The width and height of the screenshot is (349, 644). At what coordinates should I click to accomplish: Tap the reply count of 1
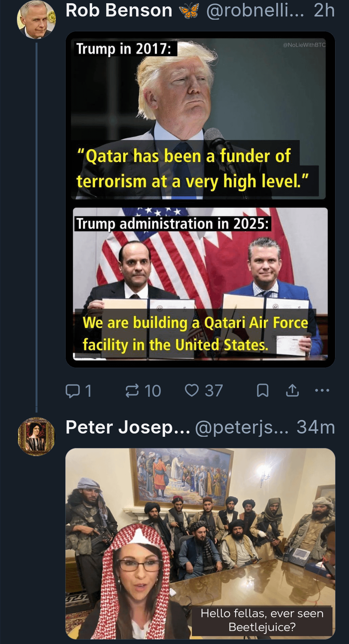coord(88,391)
